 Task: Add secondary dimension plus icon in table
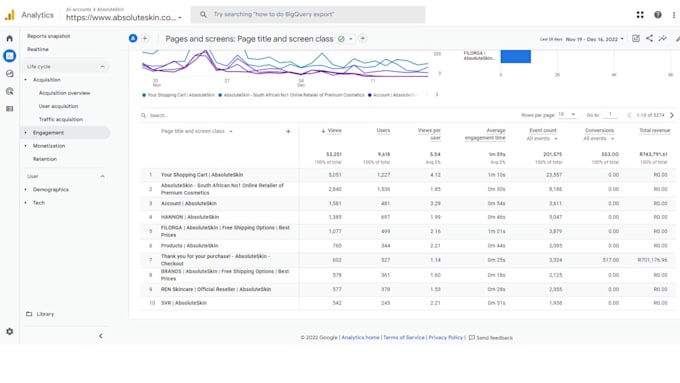click(288, 131)
